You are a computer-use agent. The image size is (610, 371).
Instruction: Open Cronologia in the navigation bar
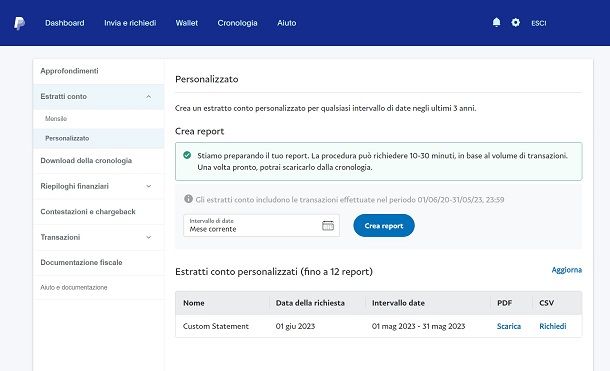237,23
